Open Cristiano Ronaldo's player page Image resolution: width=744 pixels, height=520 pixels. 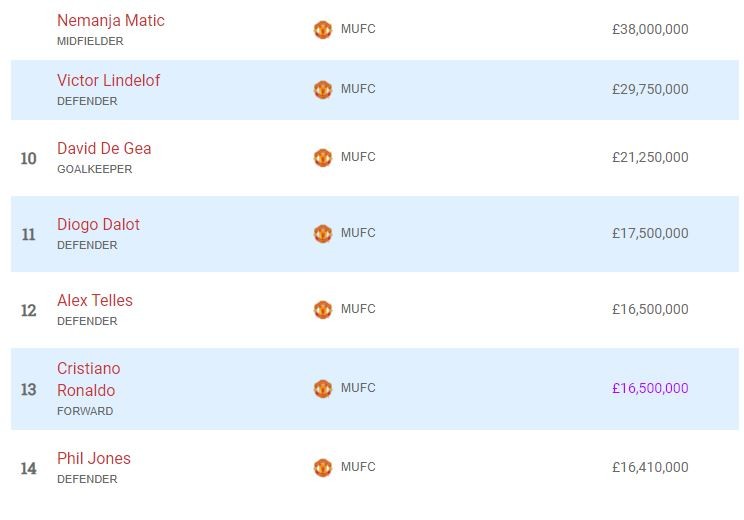tap(87, 380)
